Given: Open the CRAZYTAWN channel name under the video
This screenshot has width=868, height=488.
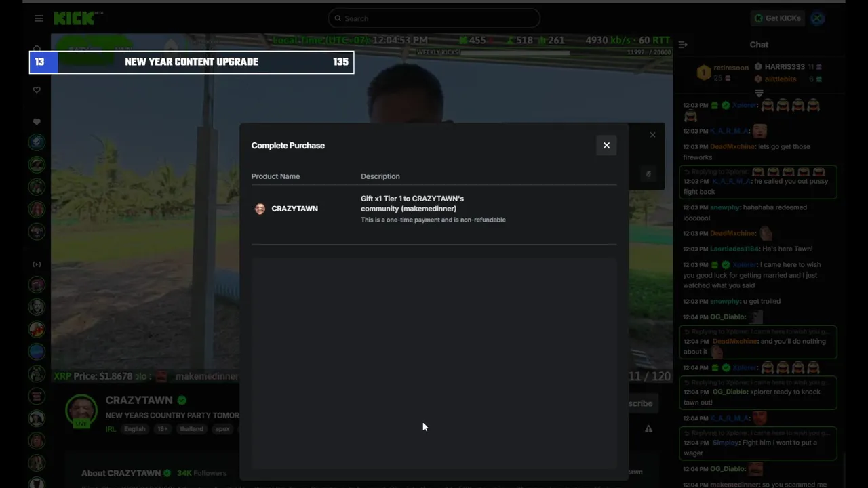Looking at the screenshot, I should (139, 400).
